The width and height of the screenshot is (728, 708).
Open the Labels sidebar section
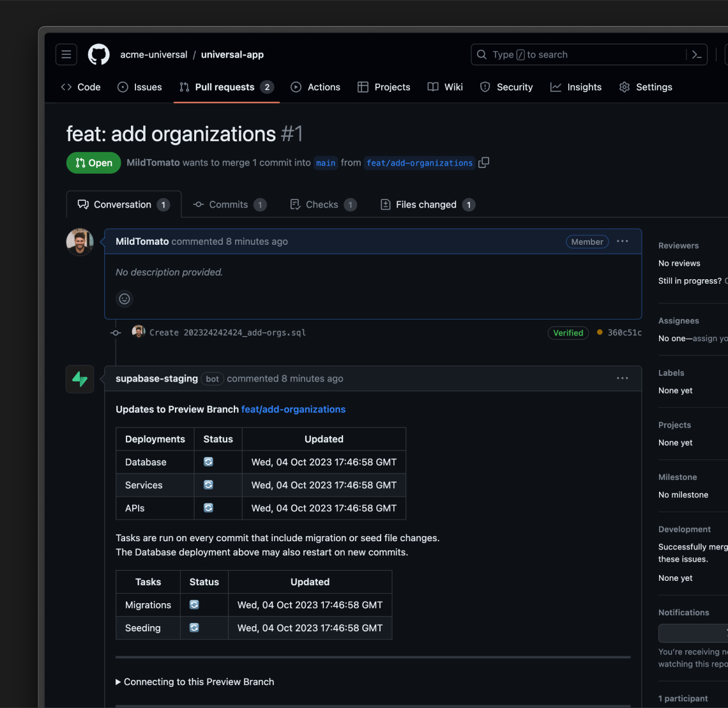(671, 373)
